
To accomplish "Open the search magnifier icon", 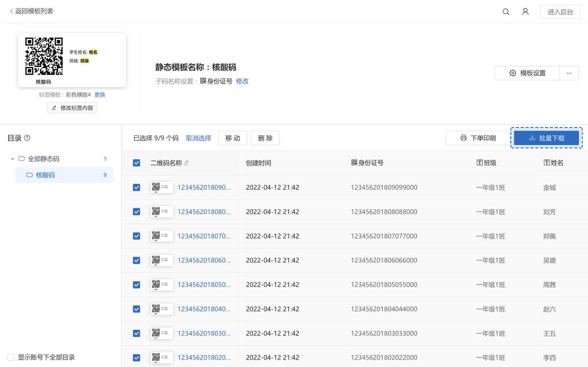I will tap(506, 12).
